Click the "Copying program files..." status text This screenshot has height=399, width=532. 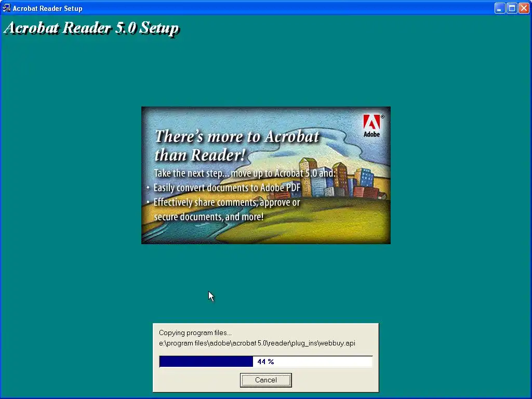(x=195, y=333)
